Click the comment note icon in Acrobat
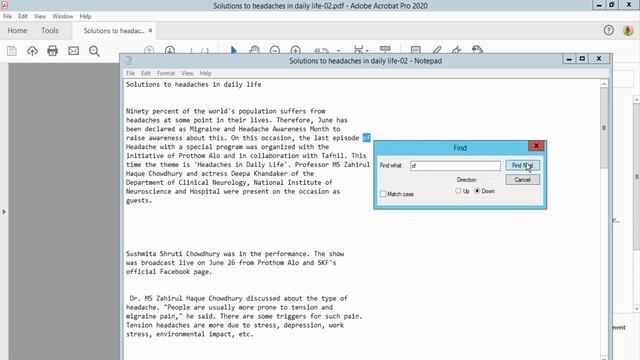This screenshot has width=640, height=360. click(x=416, y=50)
